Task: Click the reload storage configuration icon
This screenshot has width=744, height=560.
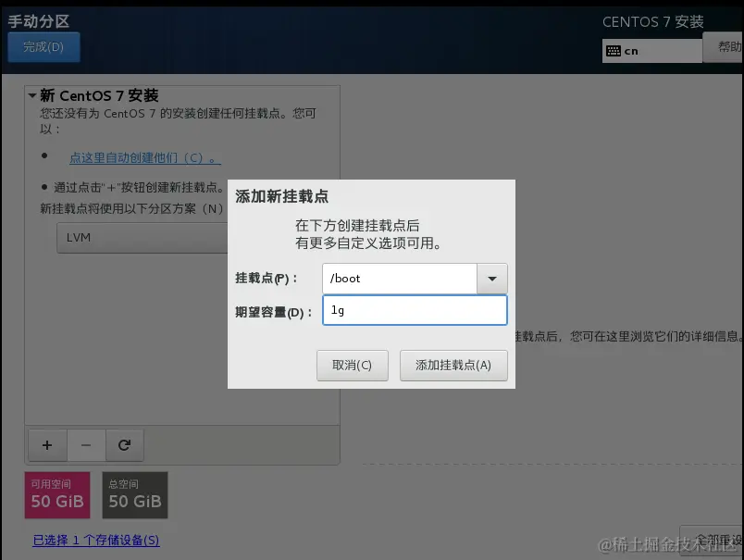Action: tap(124, 445)
